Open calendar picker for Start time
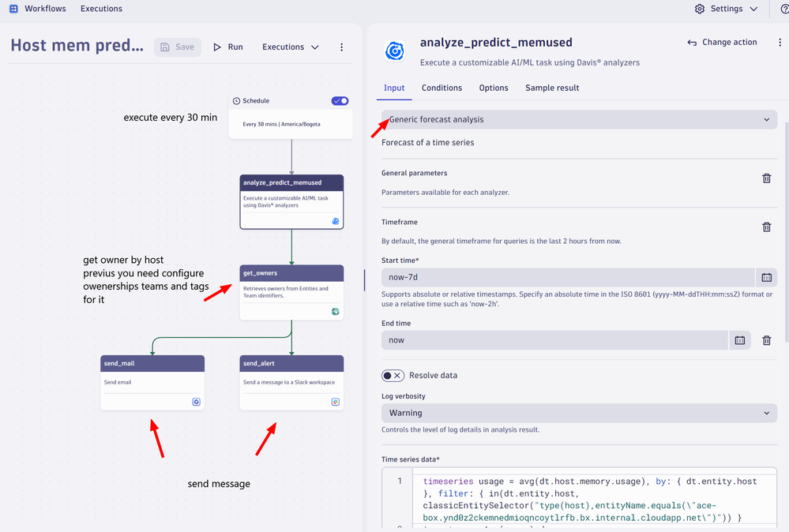 point(766,278)
